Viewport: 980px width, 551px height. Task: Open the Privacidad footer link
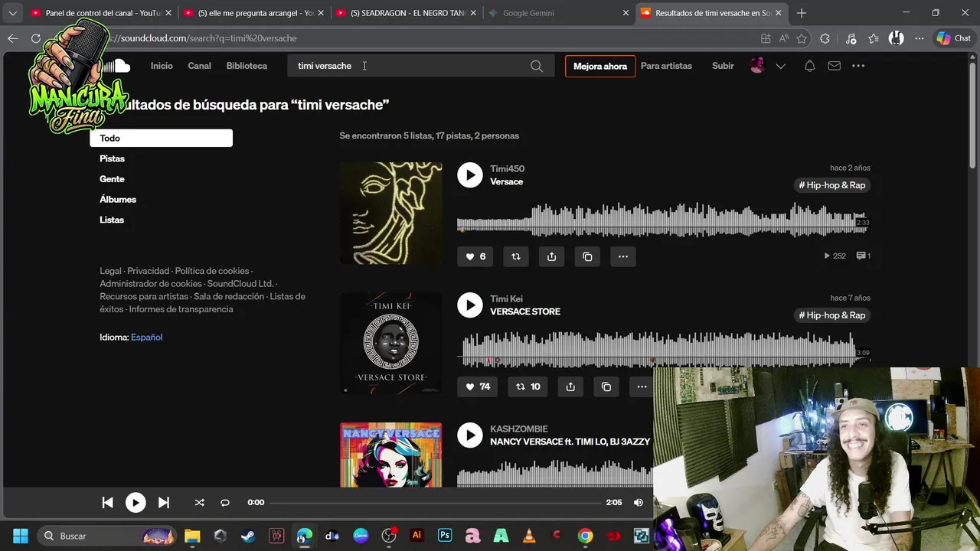(149, 271)
